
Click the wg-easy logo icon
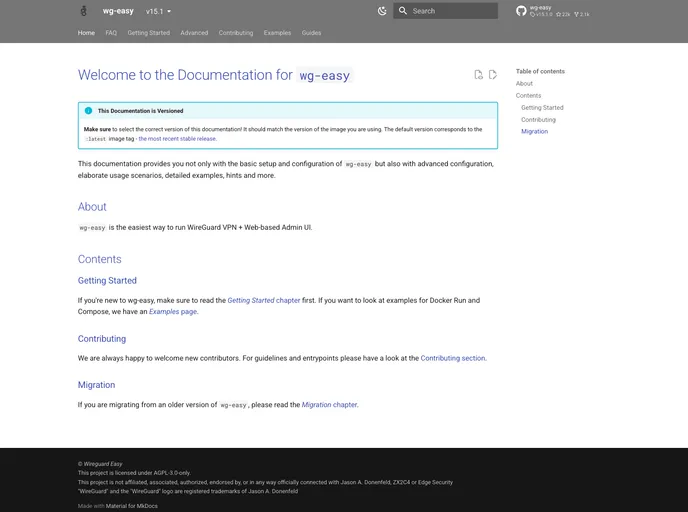pos(83,11)
